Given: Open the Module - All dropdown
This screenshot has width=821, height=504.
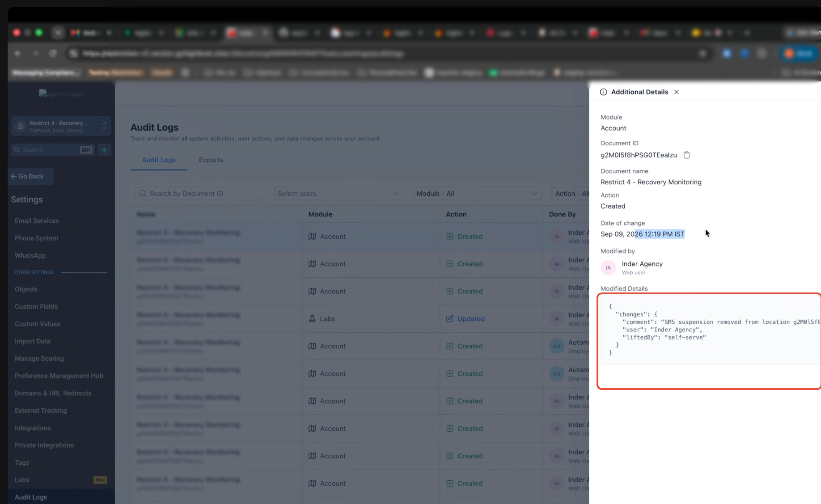Looking at the screenshot, I should (x=477, y=194).
